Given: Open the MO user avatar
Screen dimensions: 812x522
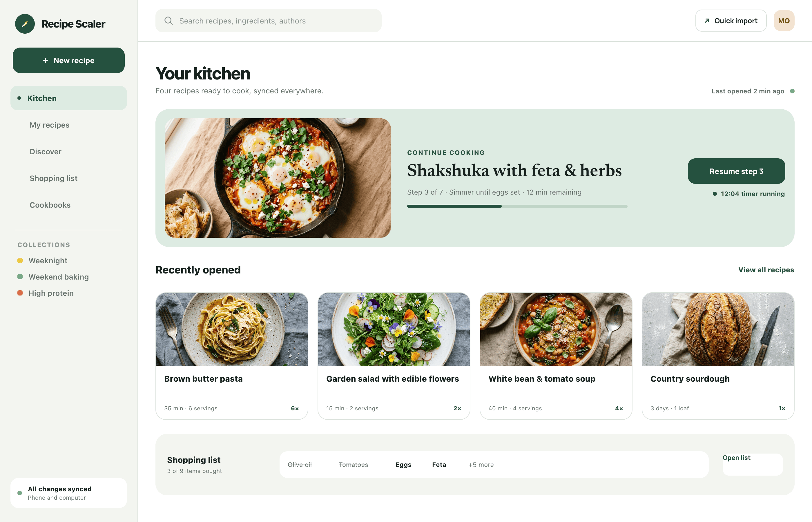Looking at the screenshot, I should [784, 21].
